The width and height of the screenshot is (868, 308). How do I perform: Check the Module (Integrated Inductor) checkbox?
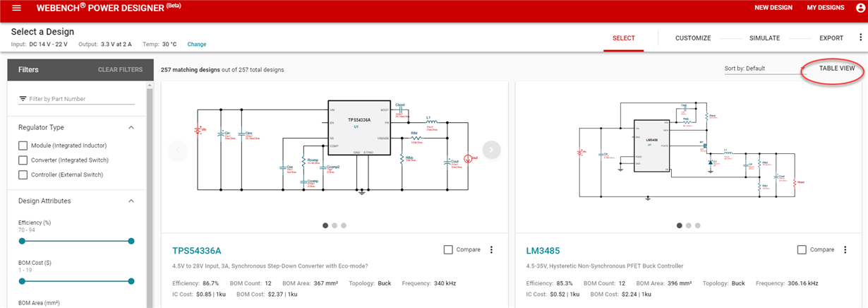(x=23, y=146)
